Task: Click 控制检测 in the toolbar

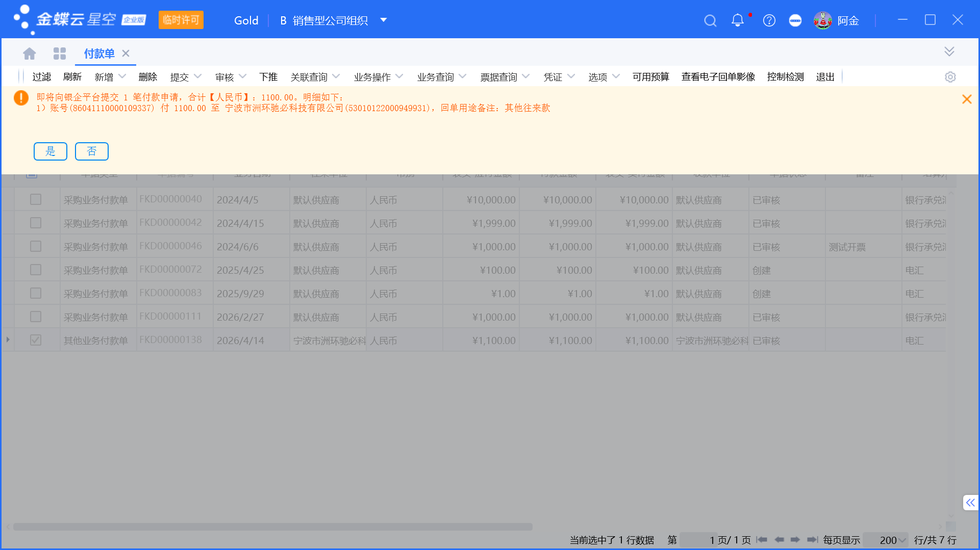Action: [x=786, y=77]
